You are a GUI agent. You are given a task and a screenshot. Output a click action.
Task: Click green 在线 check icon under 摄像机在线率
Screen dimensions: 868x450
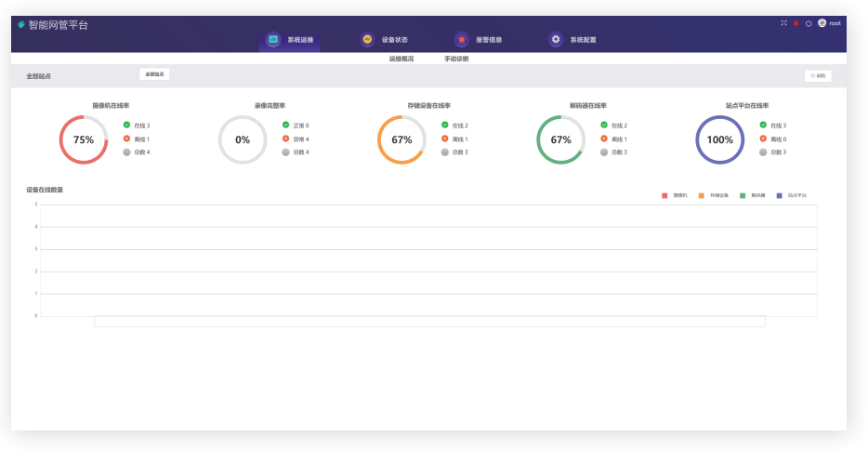(x=126, y=126)
